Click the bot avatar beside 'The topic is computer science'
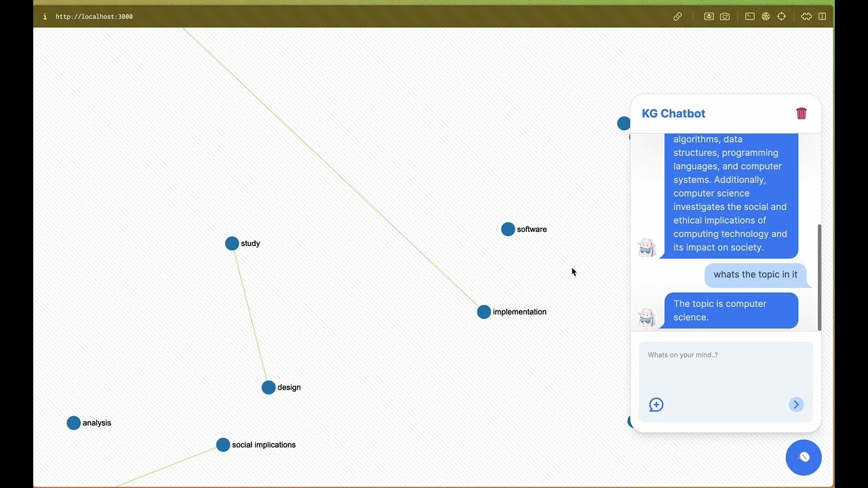This screenshot has height=488, width=868. (647, 317)
